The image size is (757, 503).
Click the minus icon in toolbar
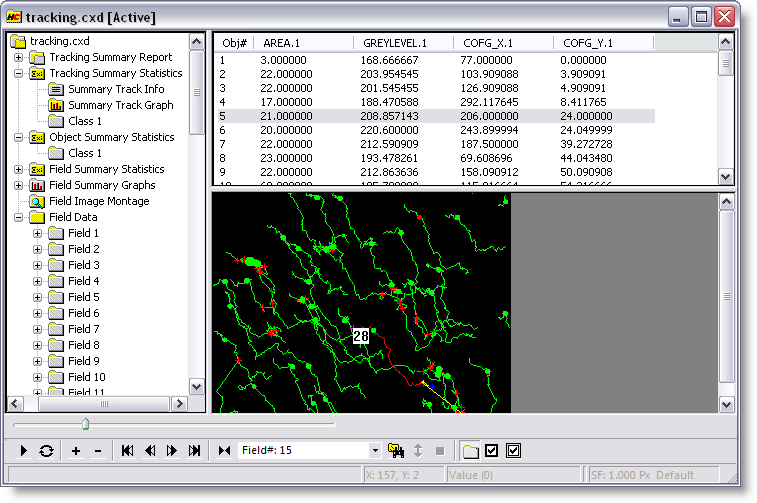click(97, 451)
